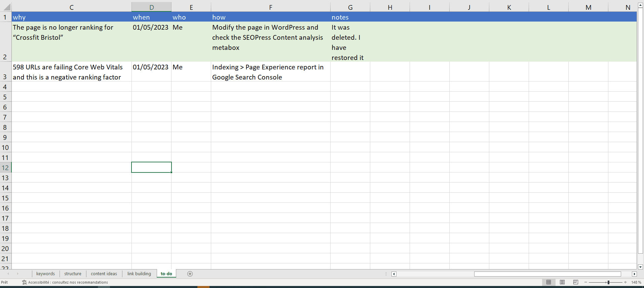This screenshot has height=288, width=644.
Task: Open the accessibility recommendations indicator
Action: click(65, 282)
